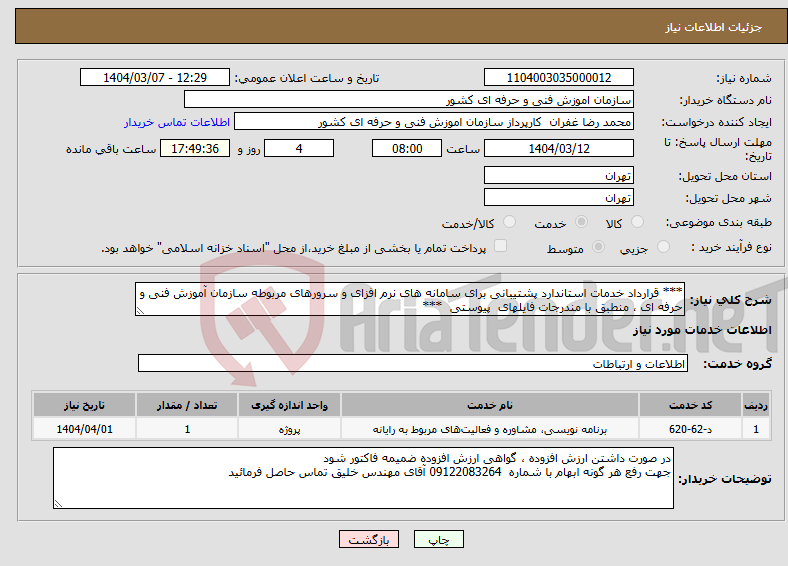Open buyer contact info link اطلاعات تماس خریدار
Screen dimensions: 788x566
click(x=177, y=122)
